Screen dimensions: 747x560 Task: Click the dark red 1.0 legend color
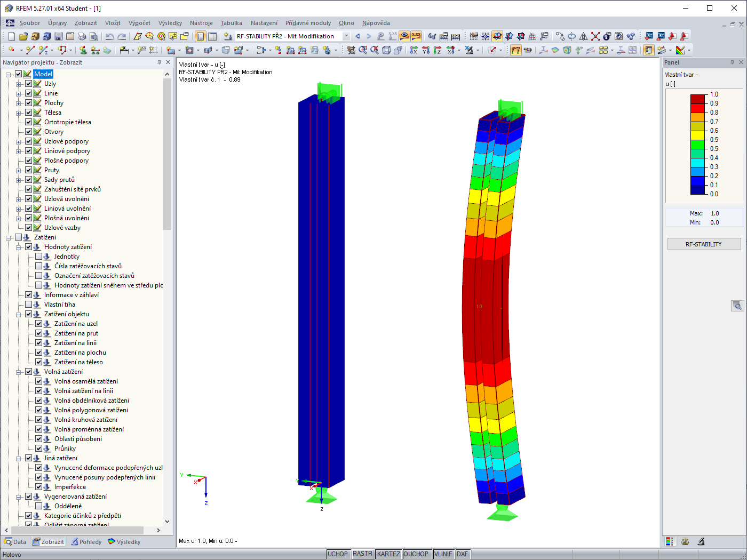698,99
